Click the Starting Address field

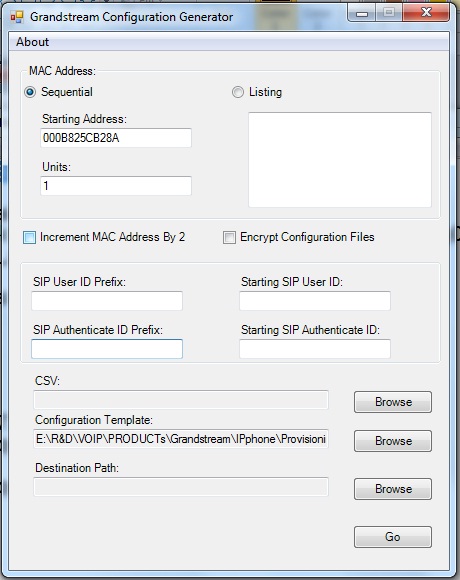click(116, 138)
